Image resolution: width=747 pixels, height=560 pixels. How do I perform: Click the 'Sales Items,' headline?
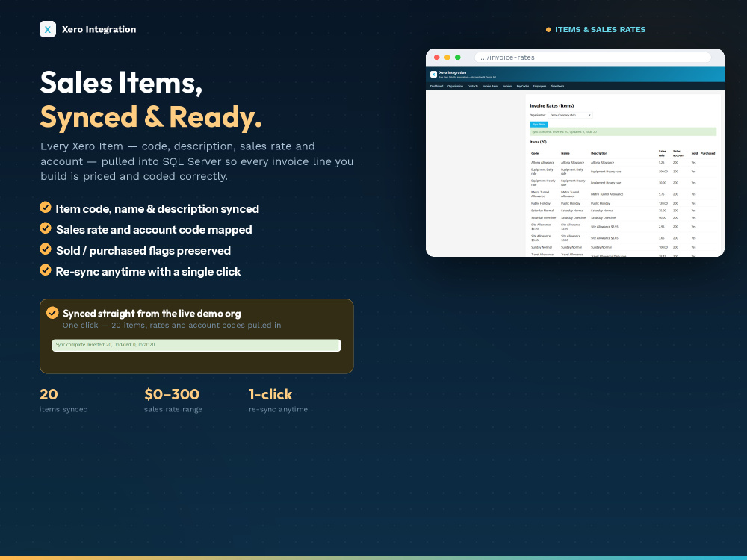point(122,82)
